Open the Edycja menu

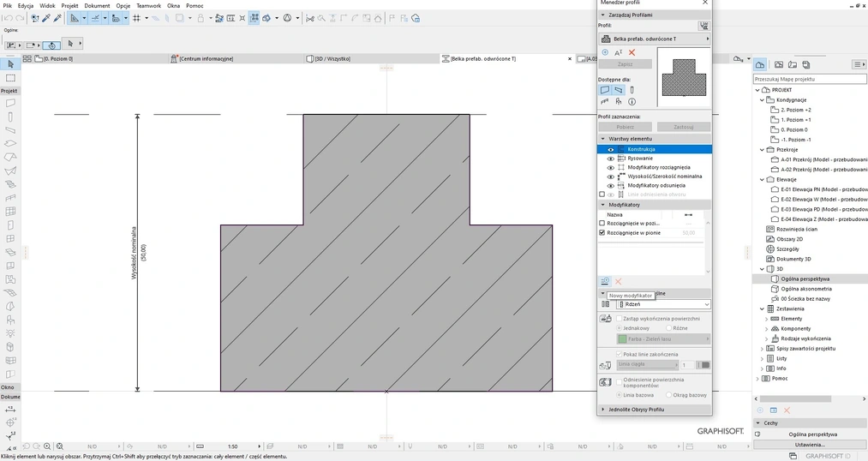(26, 5)
